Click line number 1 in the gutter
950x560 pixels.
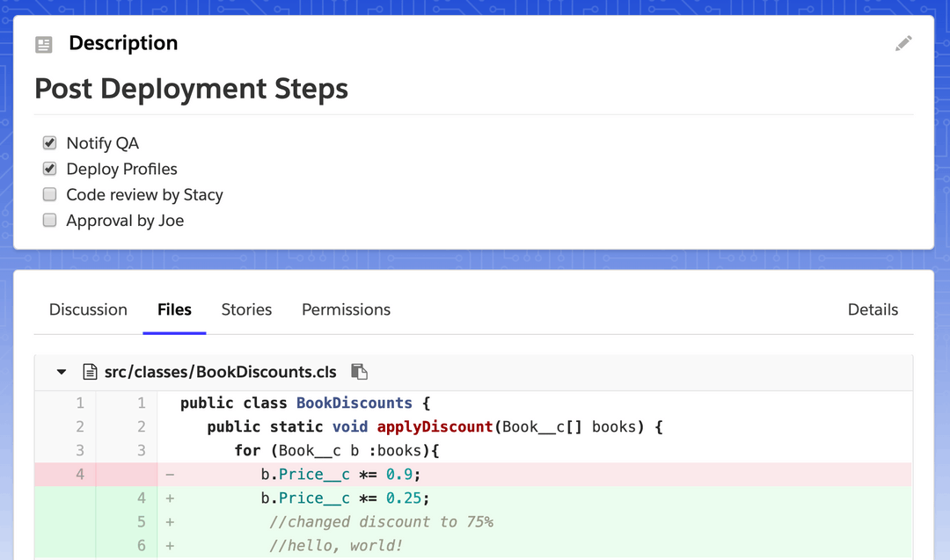click(79, 403)
